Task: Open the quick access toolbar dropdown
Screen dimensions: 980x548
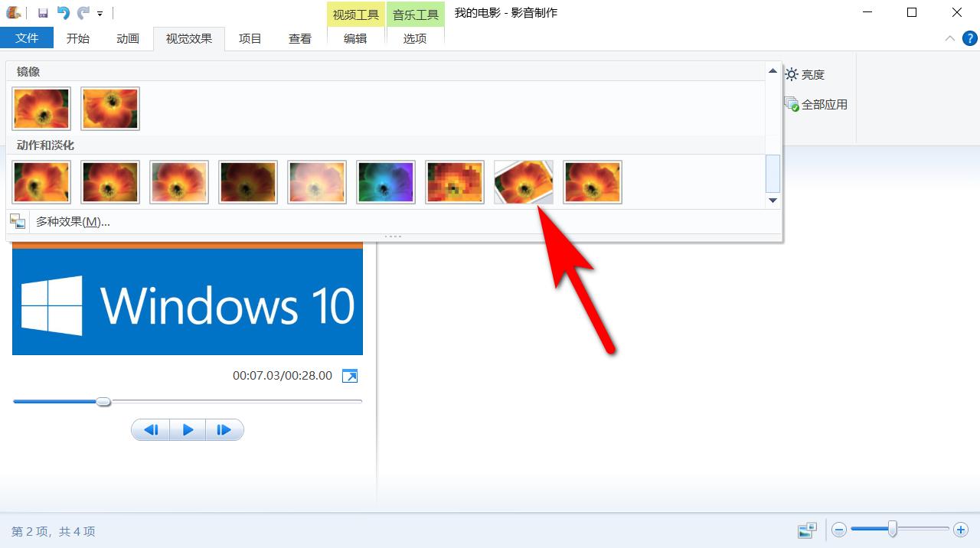Action: pyautogui.click(x=100, y=13)
